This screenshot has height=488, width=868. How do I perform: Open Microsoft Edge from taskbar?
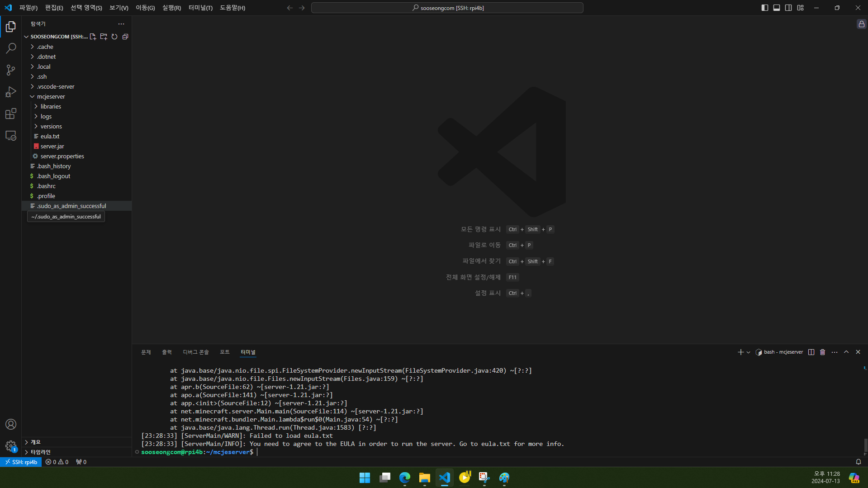coord(404,478)
